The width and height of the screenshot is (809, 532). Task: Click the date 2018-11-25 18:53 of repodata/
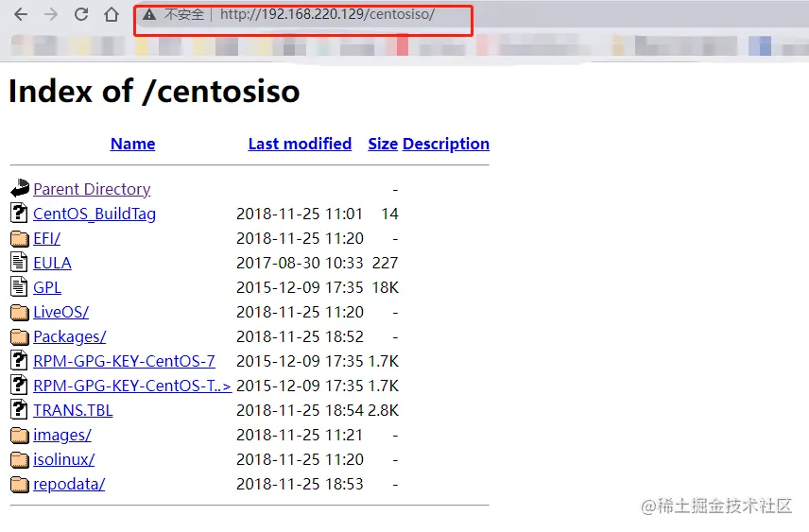tap(300, 484)
